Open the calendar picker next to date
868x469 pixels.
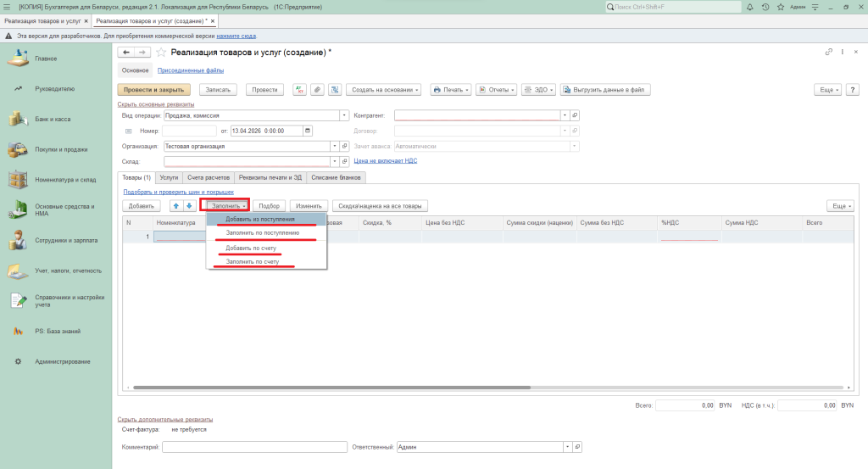[308, 131]
